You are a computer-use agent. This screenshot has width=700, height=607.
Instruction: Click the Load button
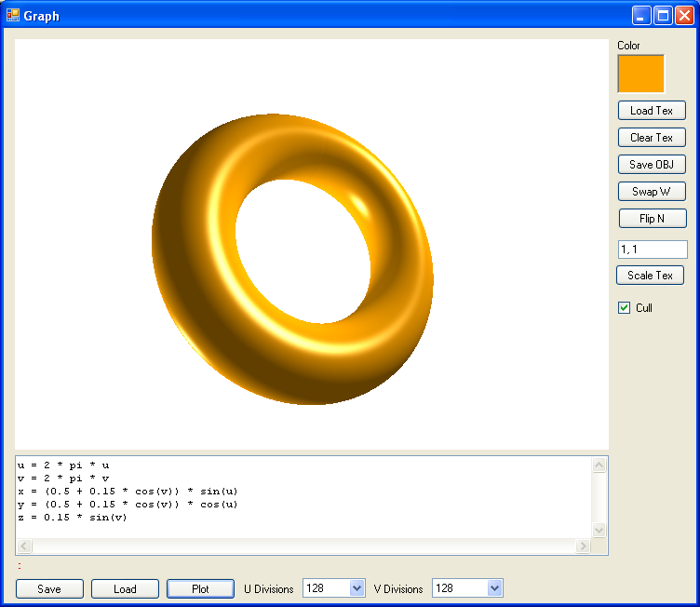(125, 588)
